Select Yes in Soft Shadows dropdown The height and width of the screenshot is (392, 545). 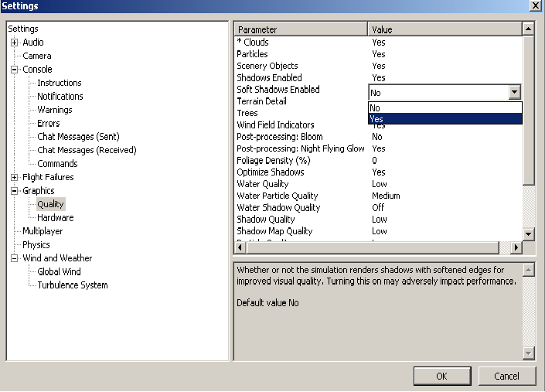tap(445, 119)
